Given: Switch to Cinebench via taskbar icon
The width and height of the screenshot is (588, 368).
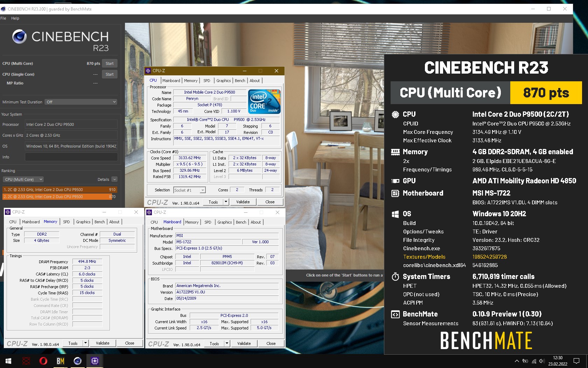Looking at the screenshot, I should click(x=77, y=361).
